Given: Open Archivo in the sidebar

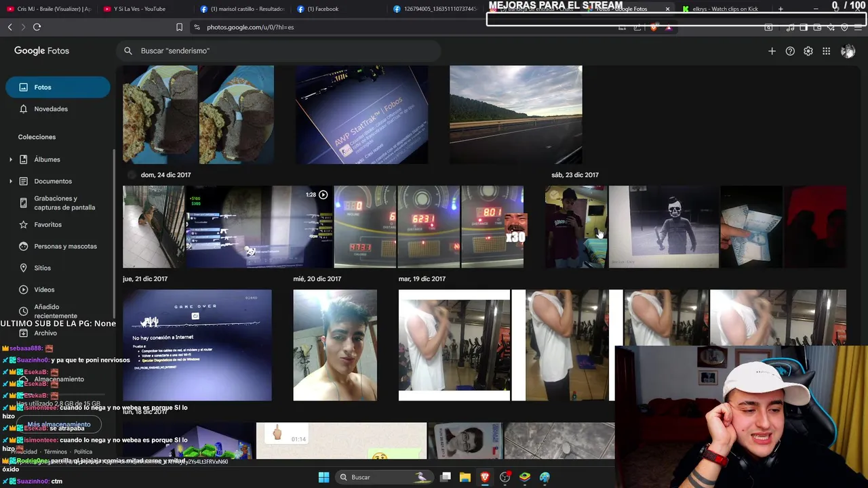Looking at the screenshot, I should pyautogui.click(x=45, y=333).
